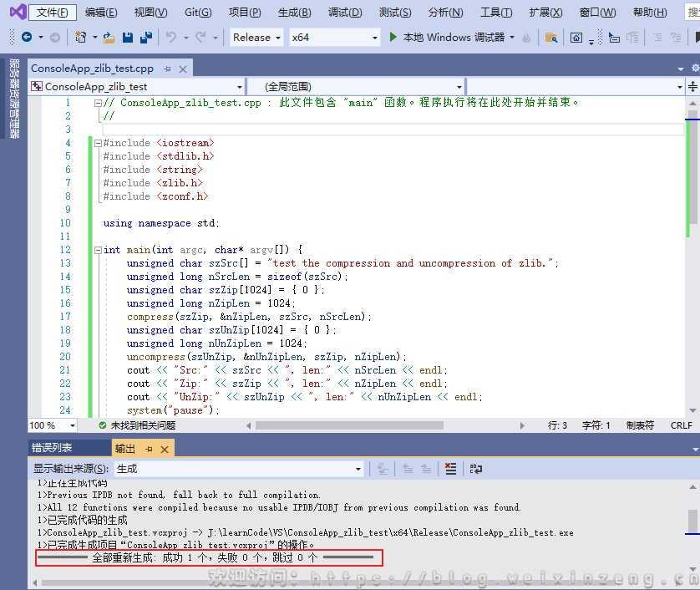Click the Find in Files toolbar icon
The width and height of the screenshot is (700, 590).
coord(550,38)
